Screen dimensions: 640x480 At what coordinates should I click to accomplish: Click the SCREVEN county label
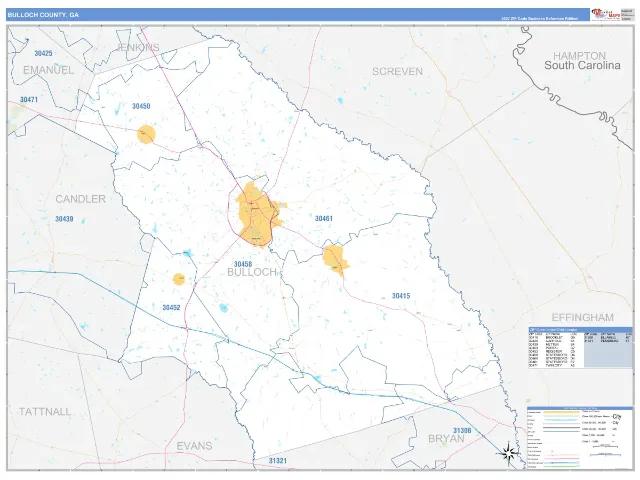coord(397,71)
